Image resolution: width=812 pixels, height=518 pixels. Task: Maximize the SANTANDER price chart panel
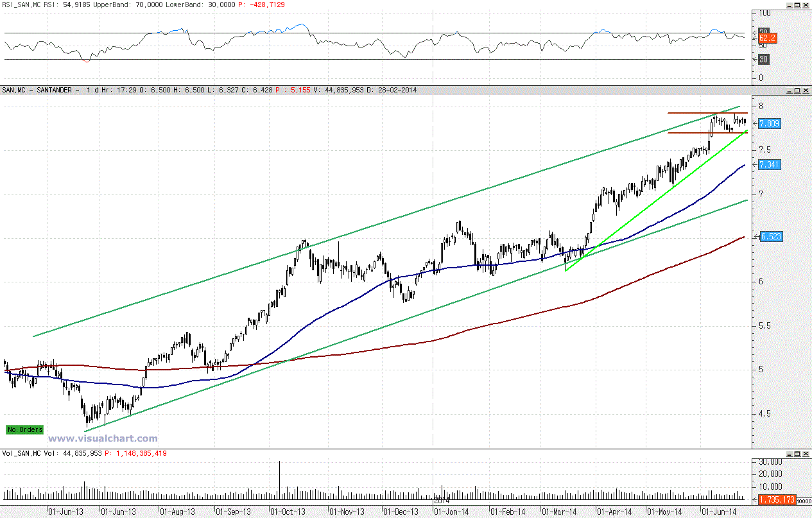[x=796, y=90]
